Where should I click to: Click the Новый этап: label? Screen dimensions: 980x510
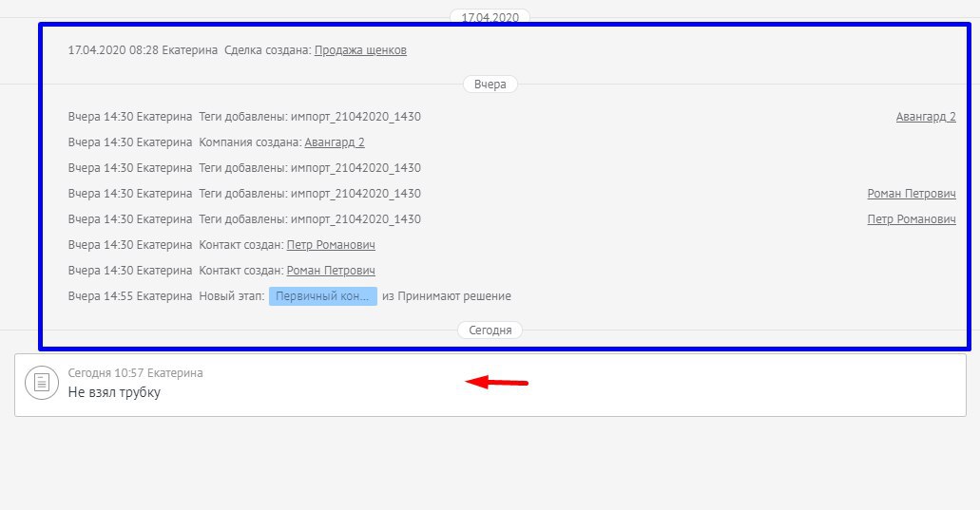[x=231, y=296]
